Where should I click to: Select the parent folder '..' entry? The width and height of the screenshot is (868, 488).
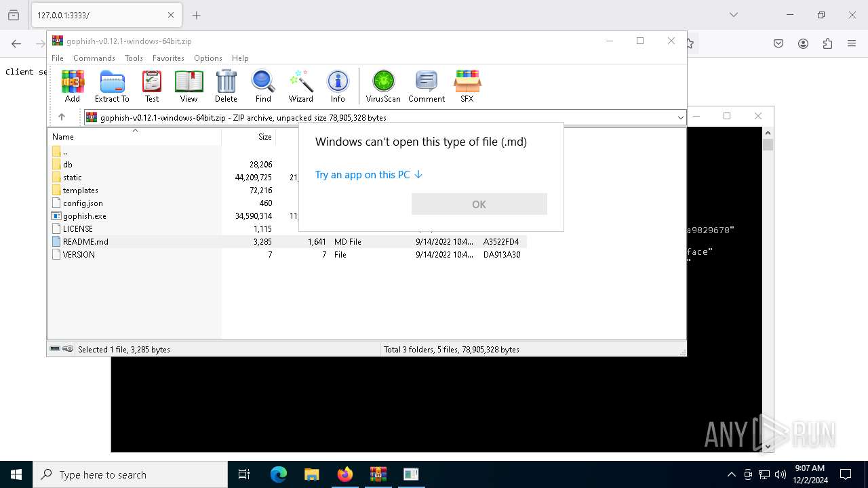[65, 152]
